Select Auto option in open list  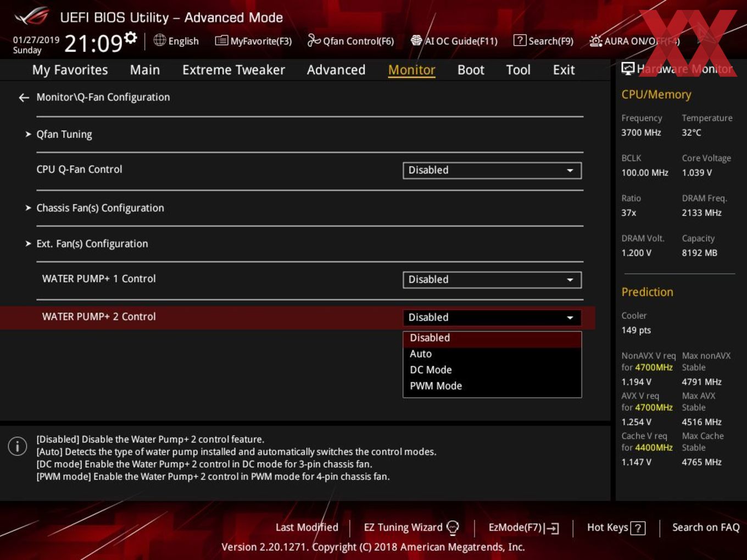[x=492, y=354]
